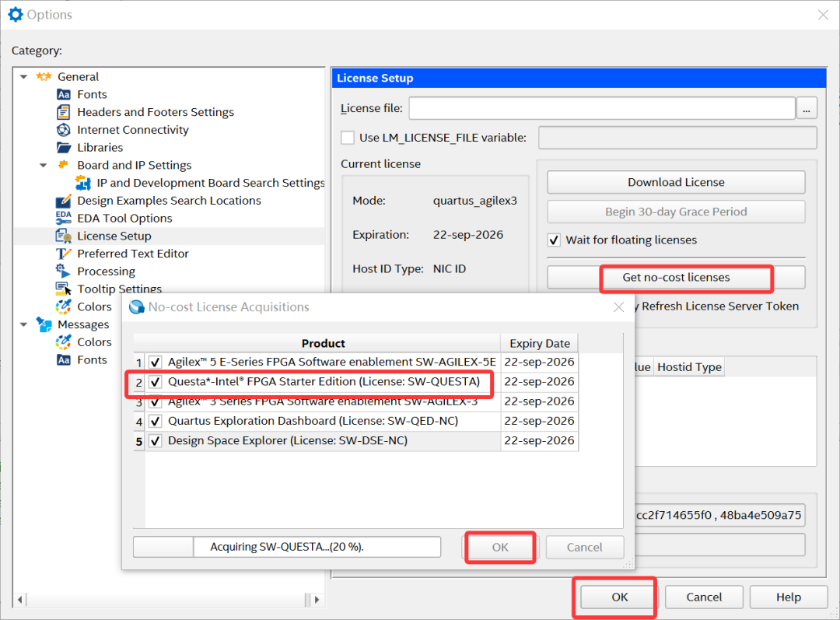This screenshot has width=840, height=620.
Task: Click the Options gear icon in title bar
Action: pos(16,15)
